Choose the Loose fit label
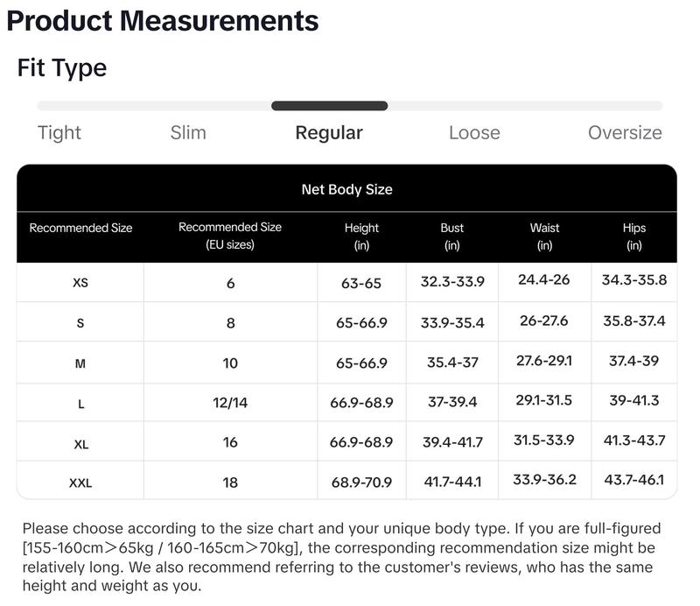The width and height of the screenshot is (700, 606). (x=474, y=133)
